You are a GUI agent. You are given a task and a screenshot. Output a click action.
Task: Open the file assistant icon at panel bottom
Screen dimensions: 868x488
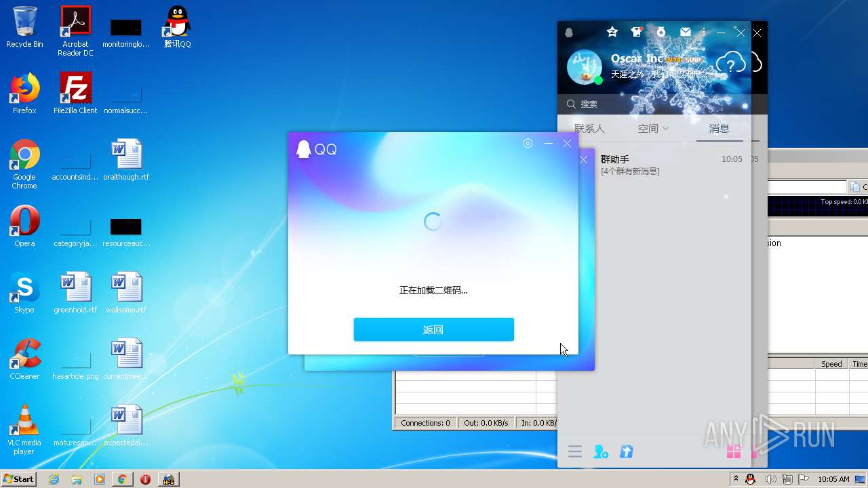tap(627, 451)
